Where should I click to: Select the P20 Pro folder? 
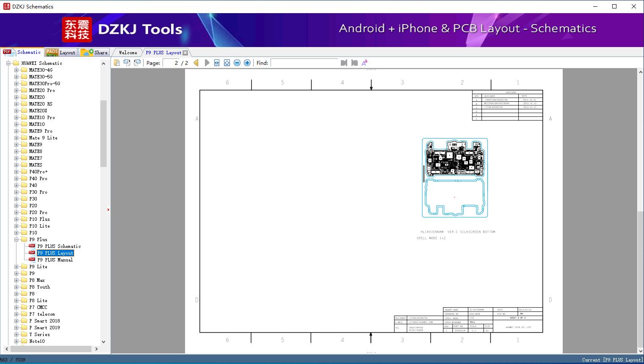[x=38, y=212]
